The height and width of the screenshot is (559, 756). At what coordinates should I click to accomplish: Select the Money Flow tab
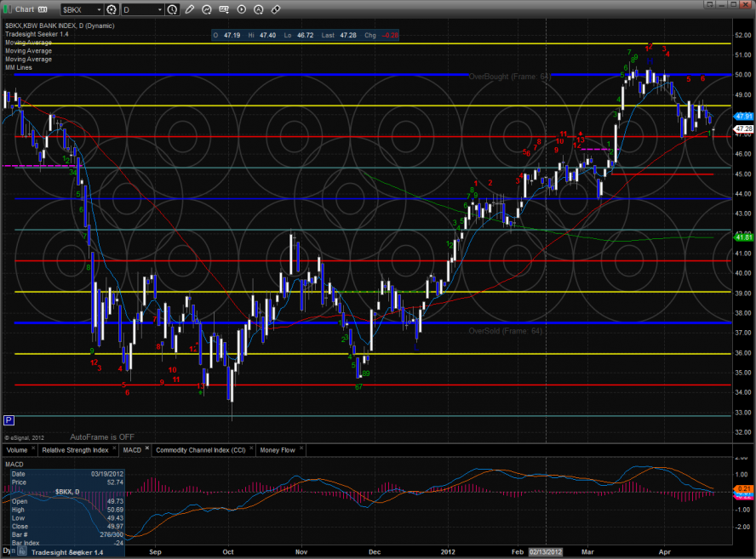pos(277,448)
